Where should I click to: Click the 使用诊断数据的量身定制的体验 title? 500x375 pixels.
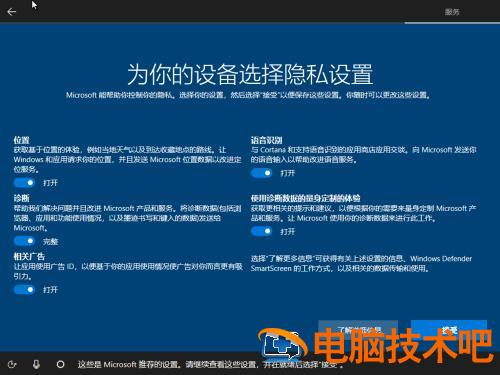tap(305, 198)
